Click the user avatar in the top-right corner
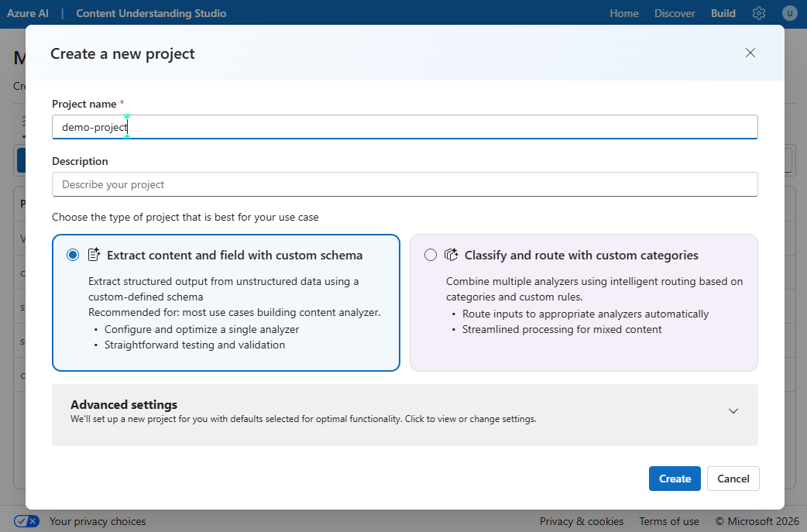807x532 pixels. [x=789, y=13]
